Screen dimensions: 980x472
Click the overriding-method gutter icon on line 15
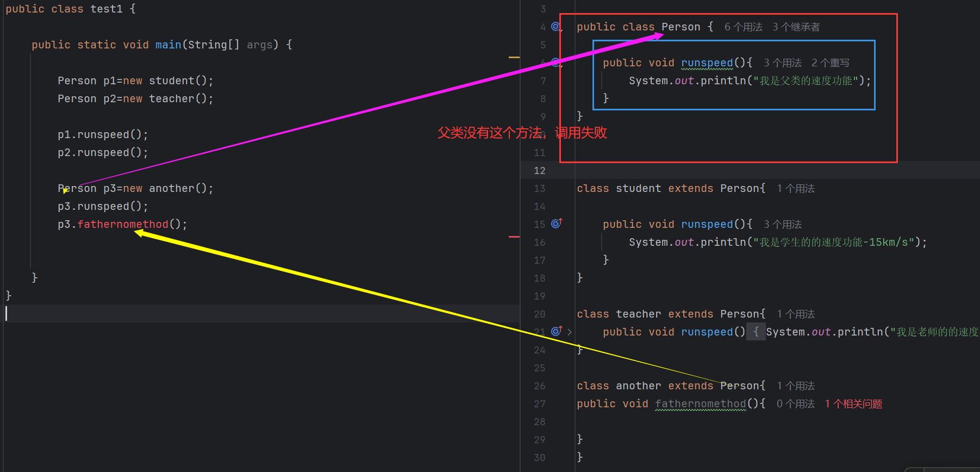(x=556, y=223)
